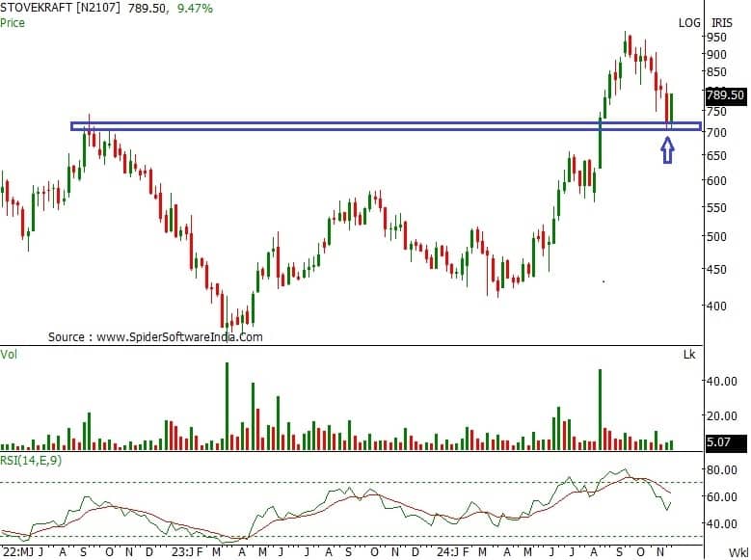Screen dimensions: 751x560
Task: Click the IRIS label at top right
Action: click(x=722, y=22)
